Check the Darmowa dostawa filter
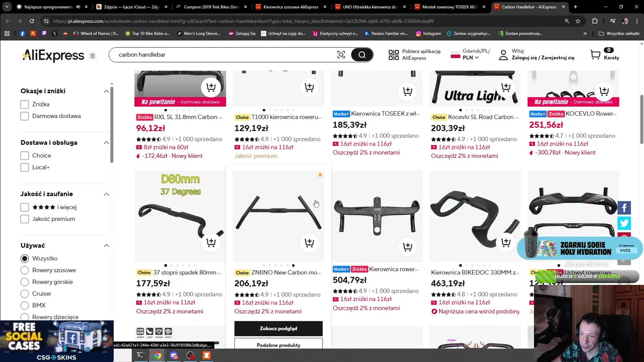Image resolution: width=644 pixels, height=362 pixels. click(x=25, y=116)
